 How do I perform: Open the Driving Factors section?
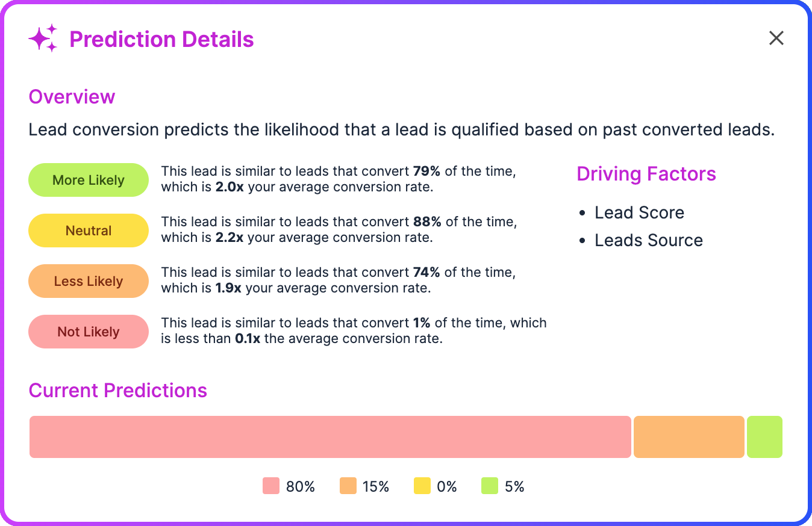[x=646, y=173]
